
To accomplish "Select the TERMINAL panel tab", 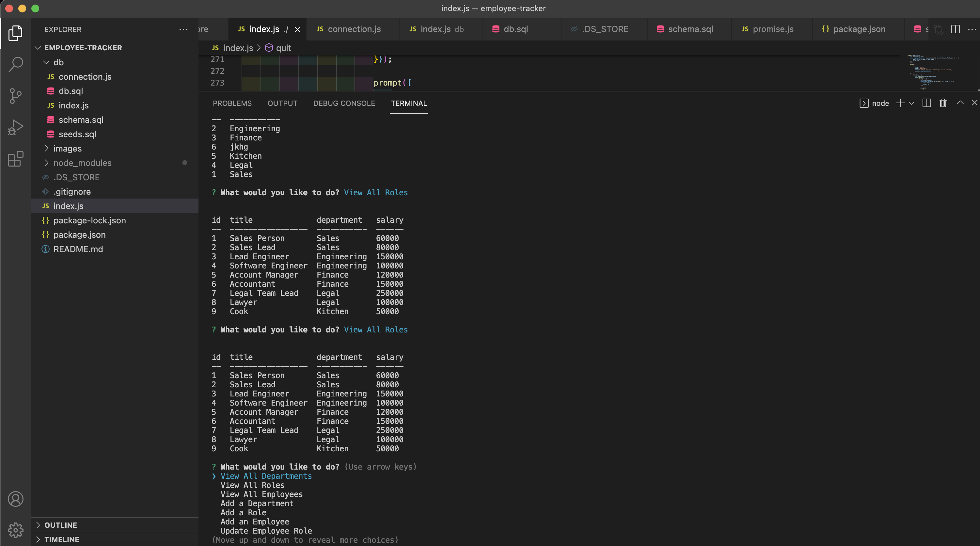I will pyautogui.click(x=409, y=103).
